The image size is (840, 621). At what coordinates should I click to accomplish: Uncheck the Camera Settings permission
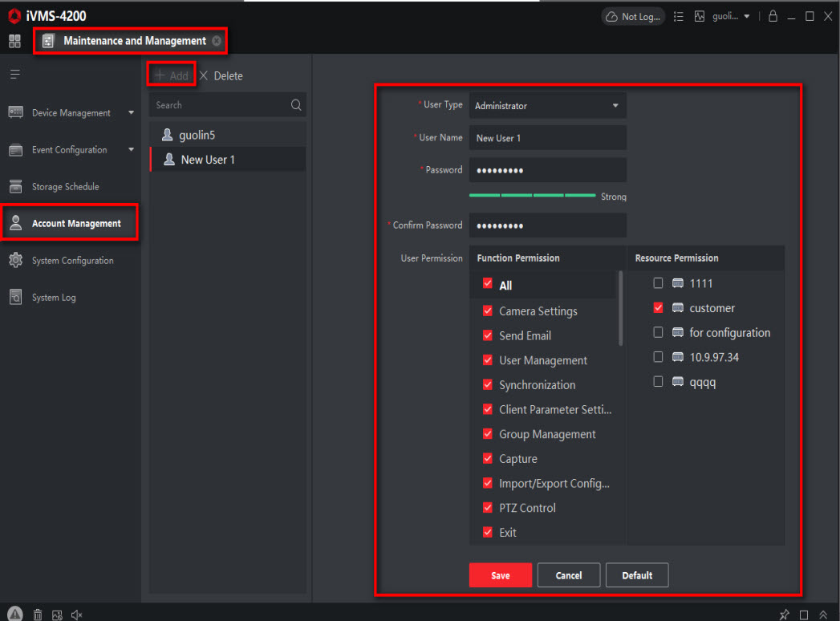pos(488,311)
